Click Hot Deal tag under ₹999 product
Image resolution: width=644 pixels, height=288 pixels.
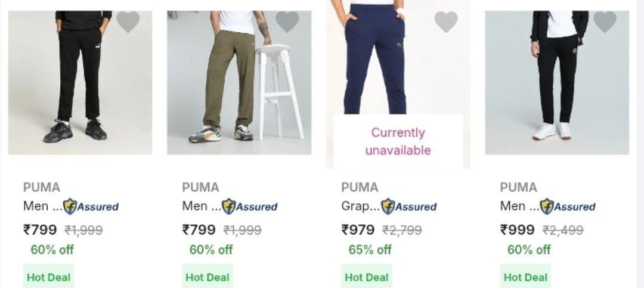pyautogui.click(x=525, y=277)
